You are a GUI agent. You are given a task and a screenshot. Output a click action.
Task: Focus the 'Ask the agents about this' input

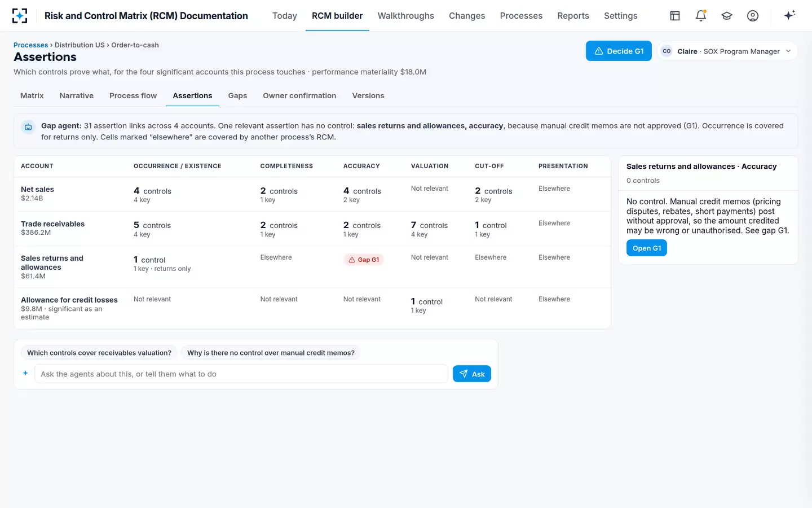pos(241,374)
